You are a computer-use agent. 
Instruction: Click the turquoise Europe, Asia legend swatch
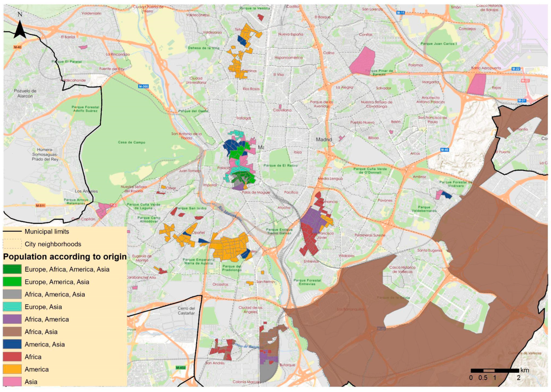[12, 307]
